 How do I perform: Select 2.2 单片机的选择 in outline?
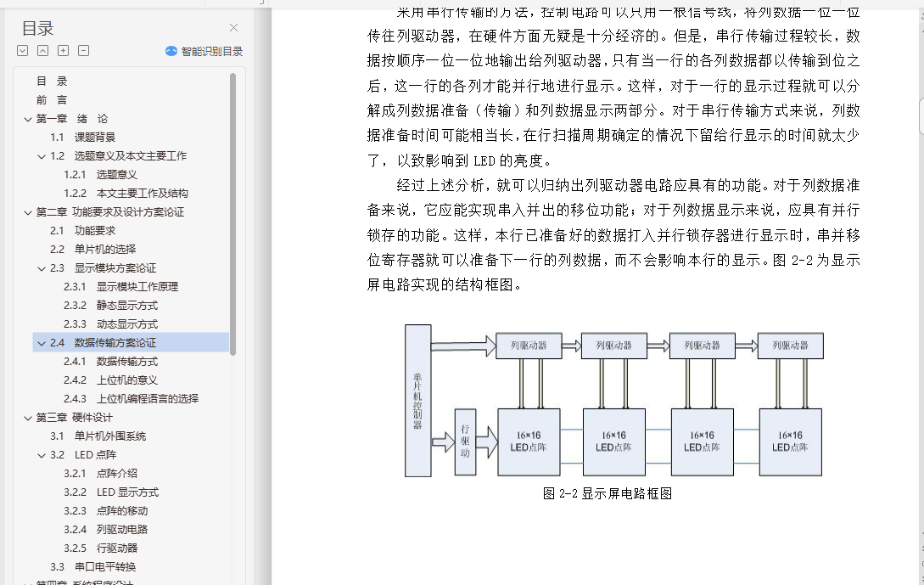92,250
